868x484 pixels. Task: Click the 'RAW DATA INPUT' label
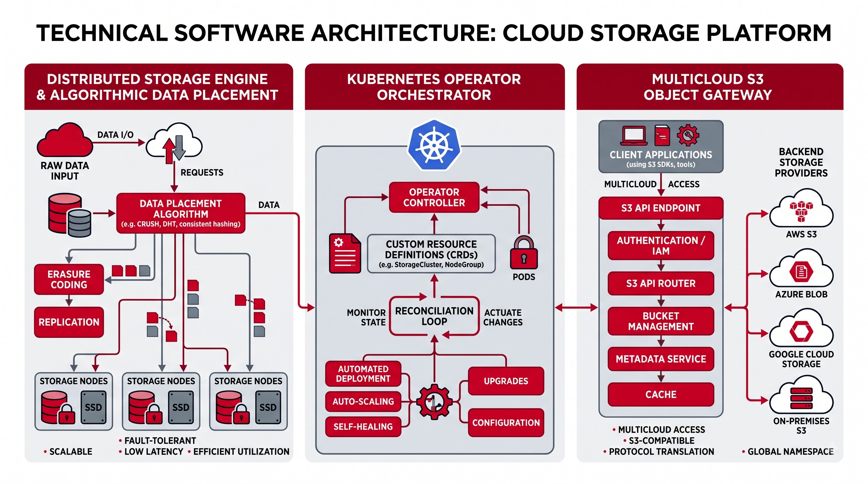pyautogui.click(x=65, y=171)
